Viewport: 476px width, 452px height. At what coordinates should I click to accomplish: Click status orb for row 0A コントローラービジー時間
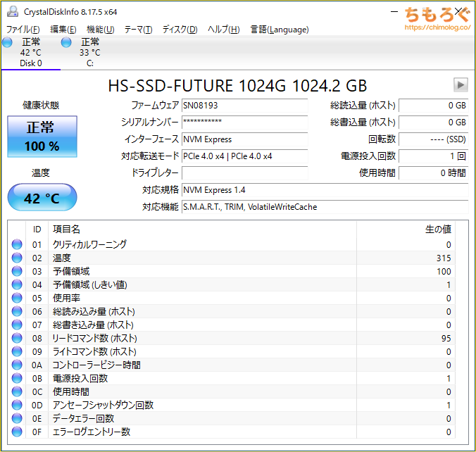click(x=17, y=365)
